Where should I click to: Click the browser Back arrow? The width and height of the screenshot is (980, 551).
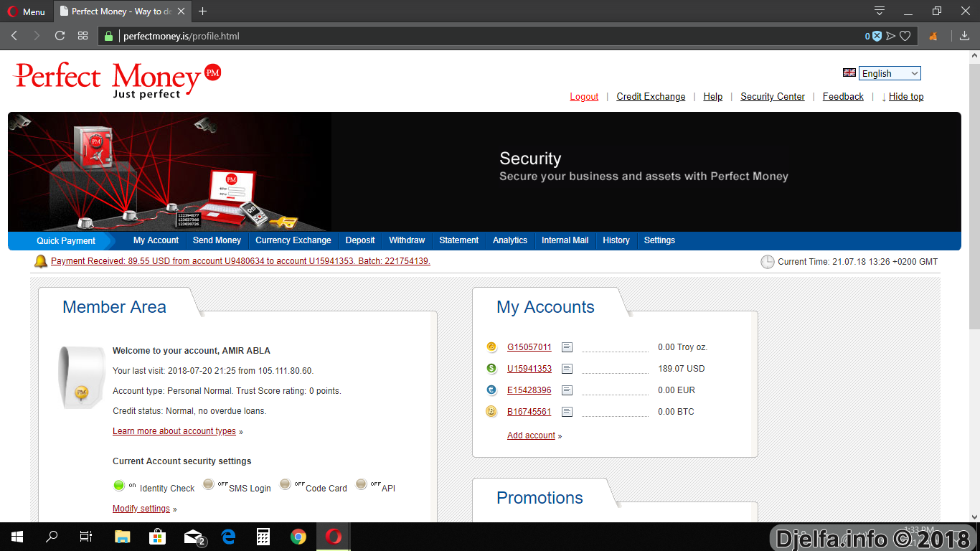click(x=14, y=36)
